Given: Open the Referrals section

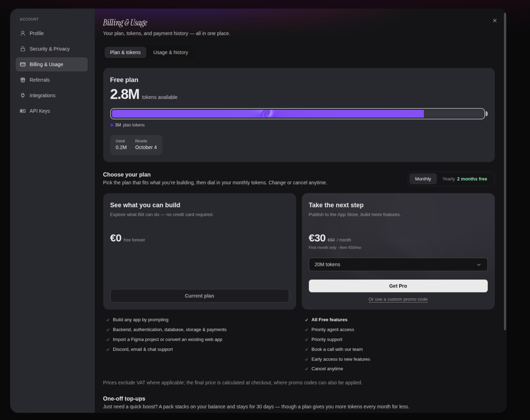Looking at the screenshot, I should tap(52, 80).
